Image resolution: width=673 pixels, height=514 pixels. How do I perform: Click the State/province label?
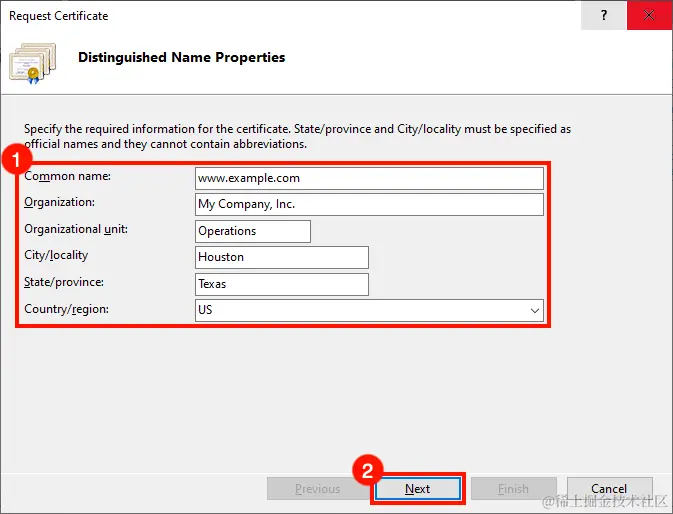(64, 282)
